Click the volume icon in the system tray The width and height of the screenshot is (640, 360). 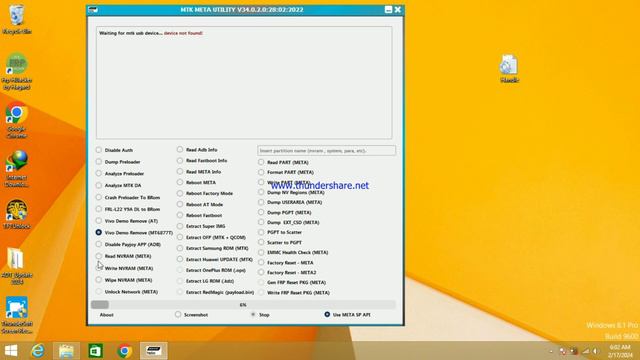tap(596, 351)
